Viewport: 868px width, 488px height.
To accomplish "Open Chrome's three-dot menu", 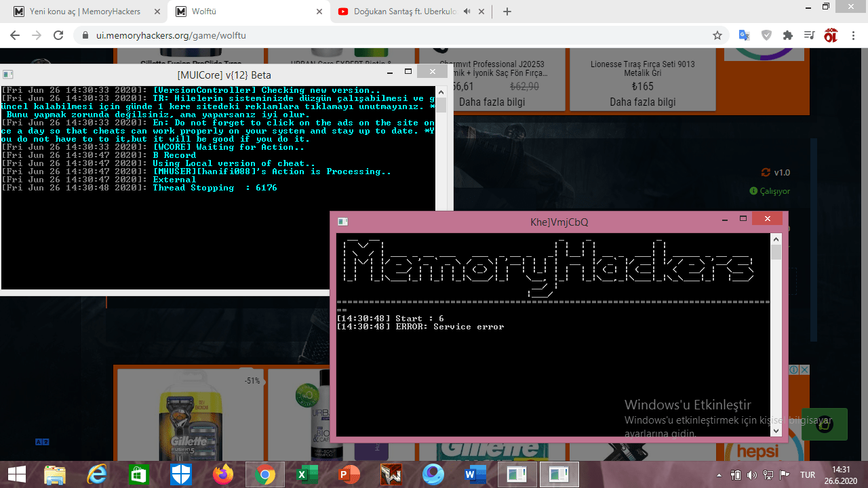I will point(853,35).
